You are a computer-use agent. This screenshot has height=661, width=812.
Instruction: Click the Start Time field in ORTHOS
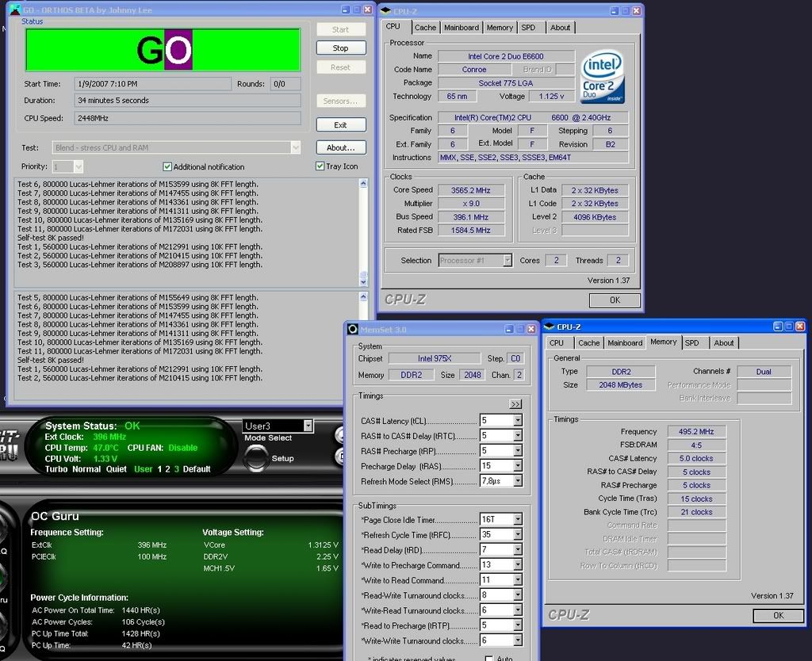pos(153,84)
